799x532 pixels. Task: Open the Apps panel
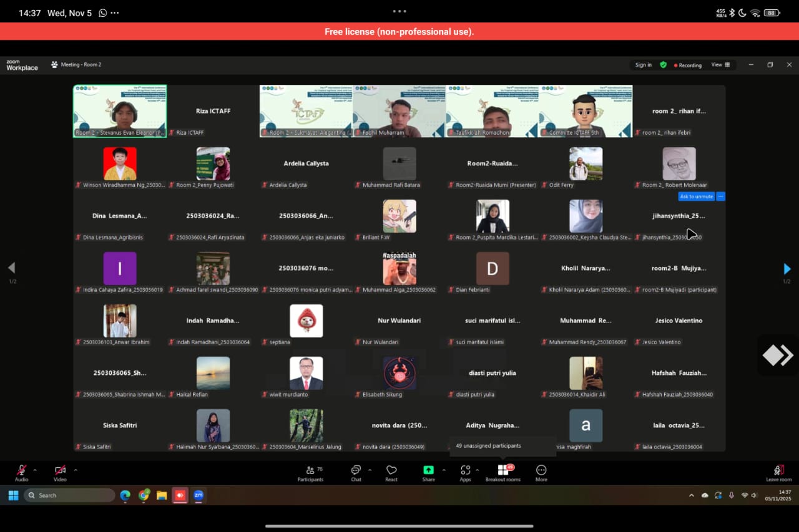[x=465, y=473]
